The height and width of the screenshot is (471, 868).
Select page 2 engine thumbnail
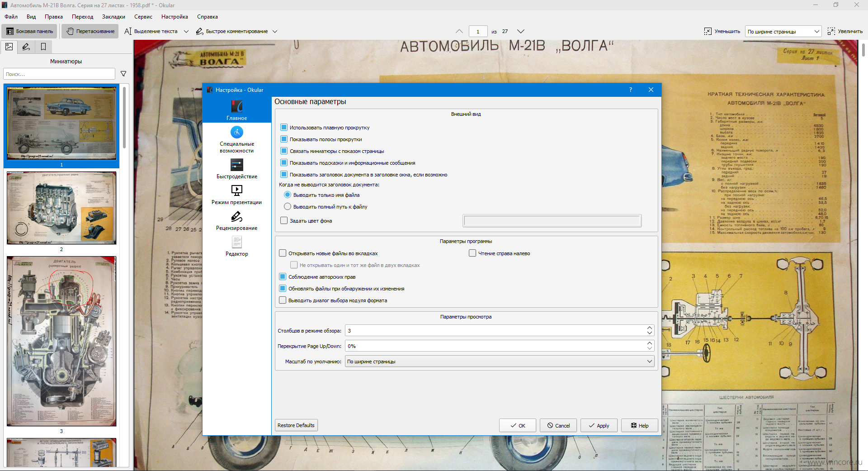[x=61, y=208]
